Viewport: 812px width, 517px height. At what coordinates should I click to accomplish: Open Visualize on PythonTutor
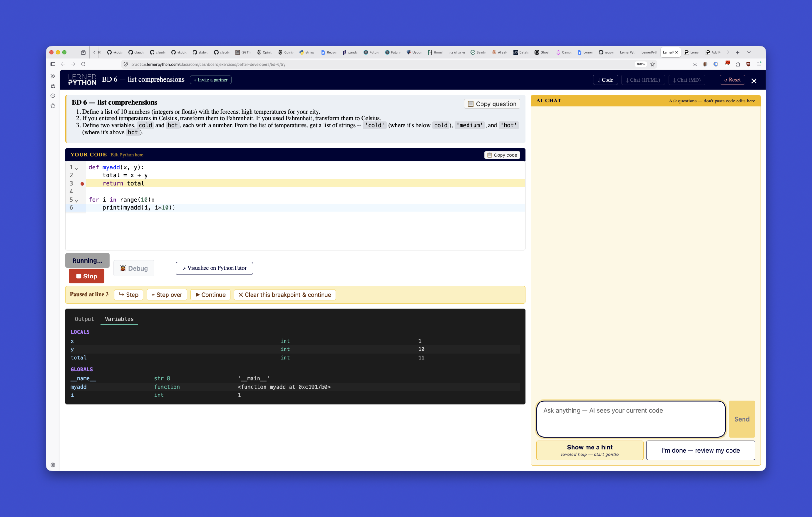(x=214, y=268)
